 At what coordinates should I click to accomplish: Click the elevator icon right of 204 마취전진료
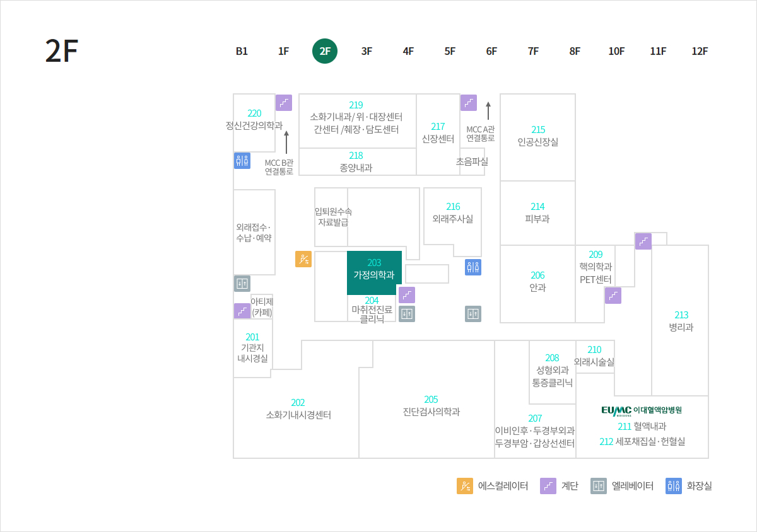tap(407, 314)
